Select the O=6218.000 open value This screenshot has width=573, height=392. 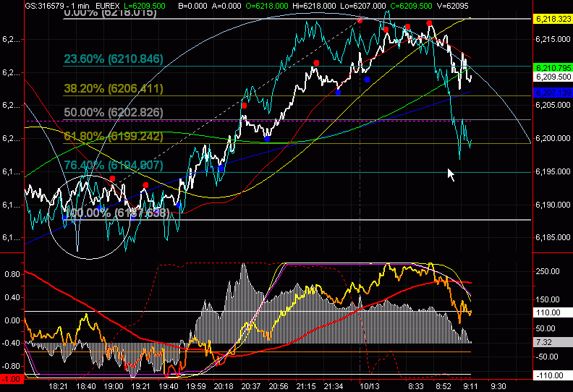266,6
